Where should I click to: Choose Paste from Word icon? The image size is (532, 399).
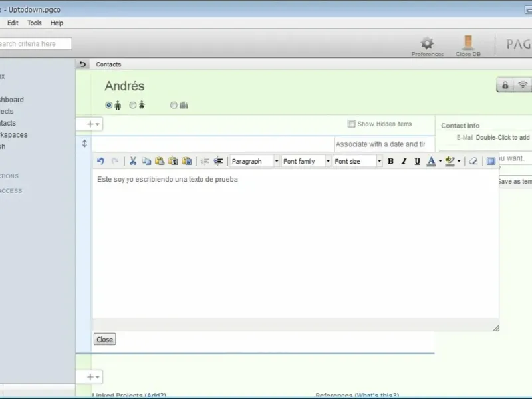pos(187,161)
